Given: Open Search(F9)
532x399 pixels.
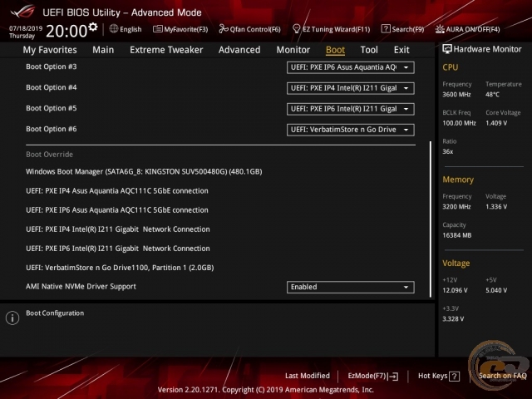Looking at the screenshot, I should coord(402,29).
